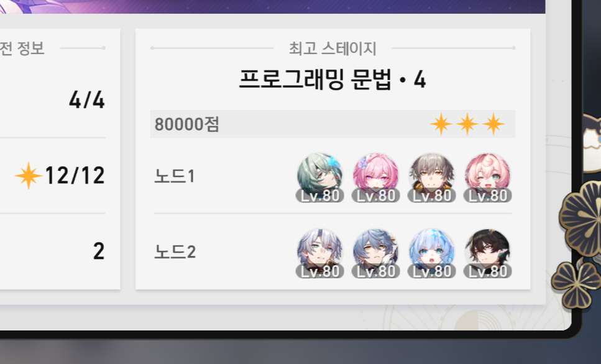
Task: Click the gray-haired character avatar in 노드1
Action: point(431,178)
